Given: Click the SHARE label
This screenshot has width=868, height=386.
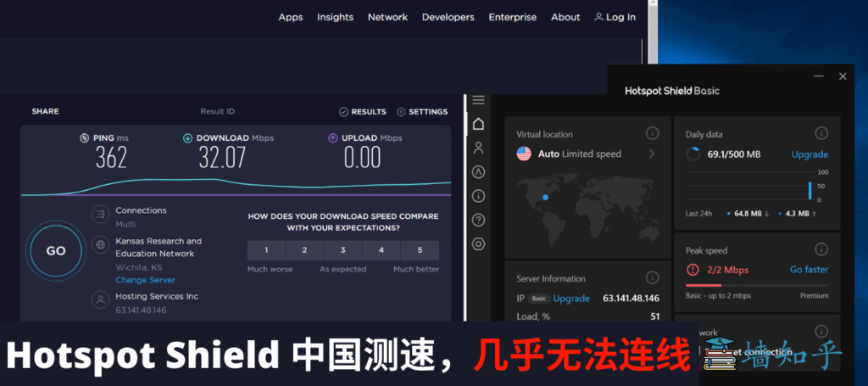Looking at the screenshot, I should click(46, 111).
